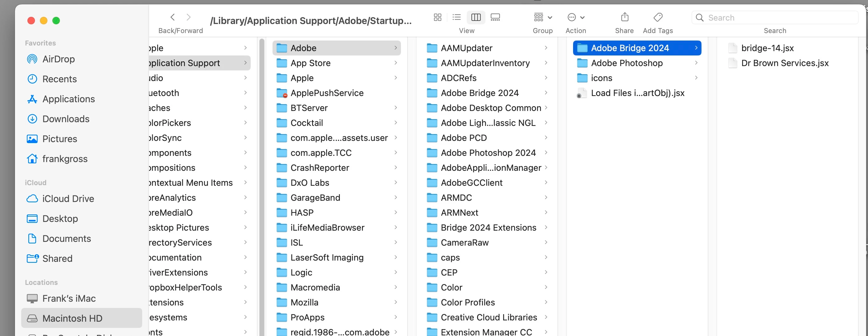Click the Share toolbar icon
Screen dimensions: 868x336
(x=624, y=17)
